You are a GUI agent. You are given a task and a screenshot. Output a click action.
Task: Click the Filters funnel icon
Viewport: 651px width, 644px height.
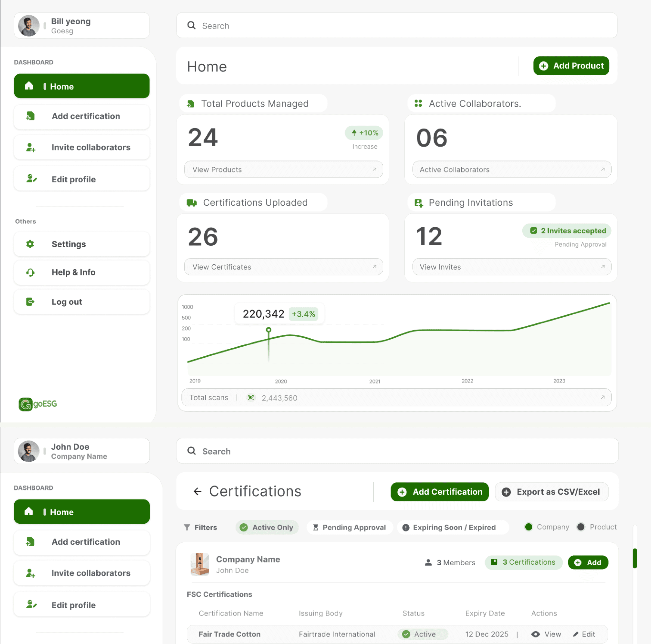pos(187,527)
